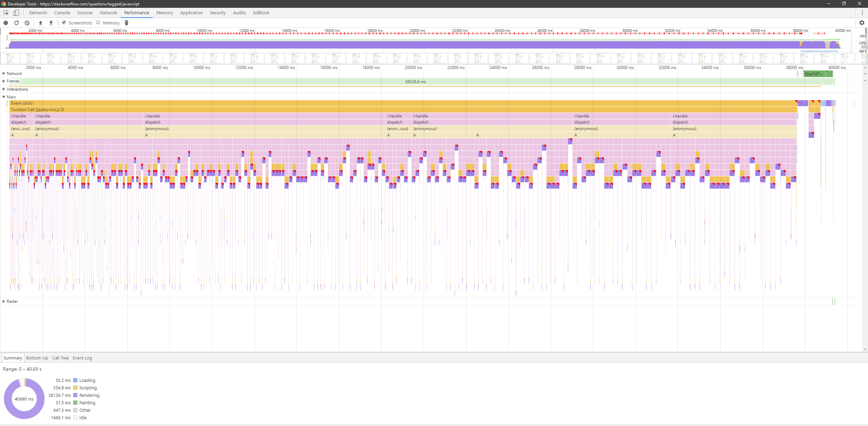This screenshot has height=426, width=868.
Task: Click the 40690 ms donut chart
Action: tap(24, 399)
